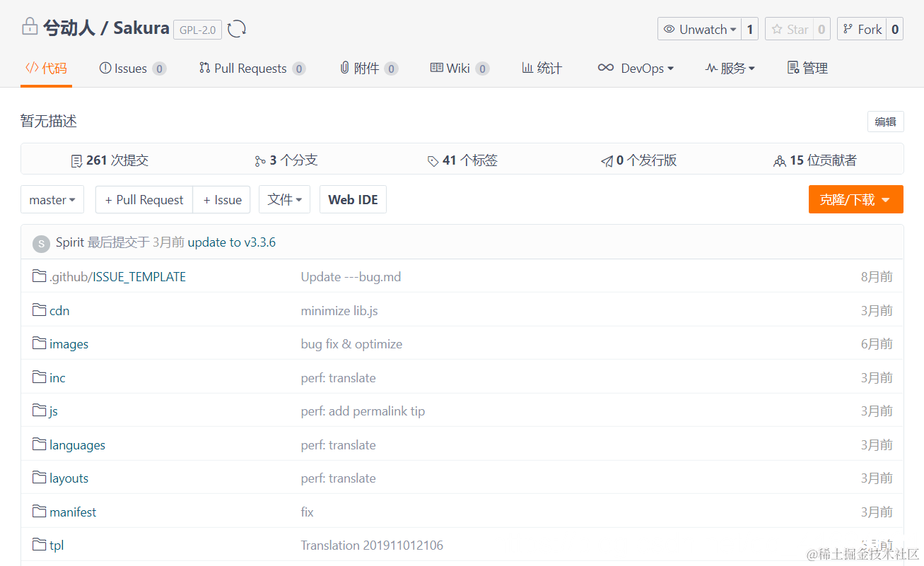This screenshot has height=566, width=924.
Task: View the 0 个发行版 releases
Action: [x=639, y=160]
